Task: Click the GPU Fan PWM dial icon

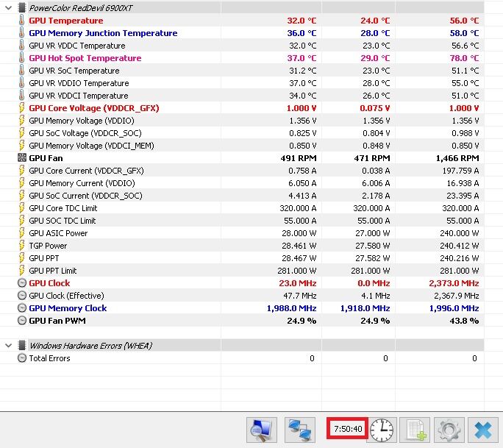Action: (x=22, y=321)
